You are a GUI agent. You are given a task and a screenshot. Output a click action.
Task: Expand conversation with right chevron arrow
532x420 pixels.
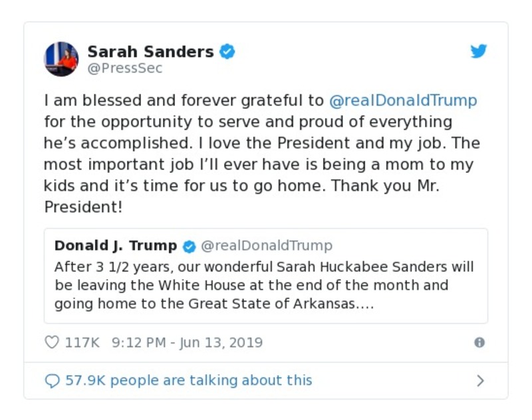(480, 381)
